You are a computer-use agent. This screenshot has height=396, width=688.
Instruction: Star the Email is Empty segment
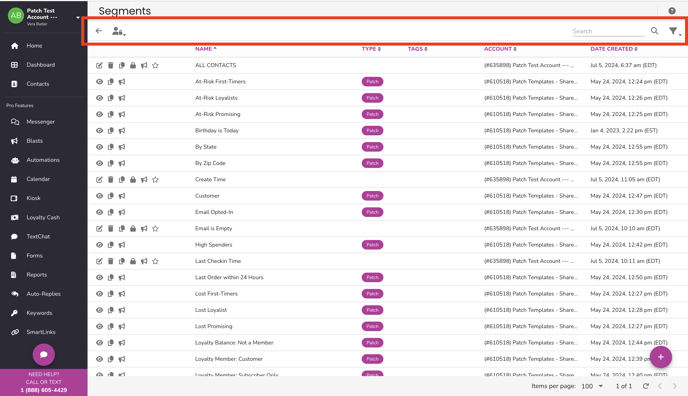pyautogui.click(x=155, y=228)
